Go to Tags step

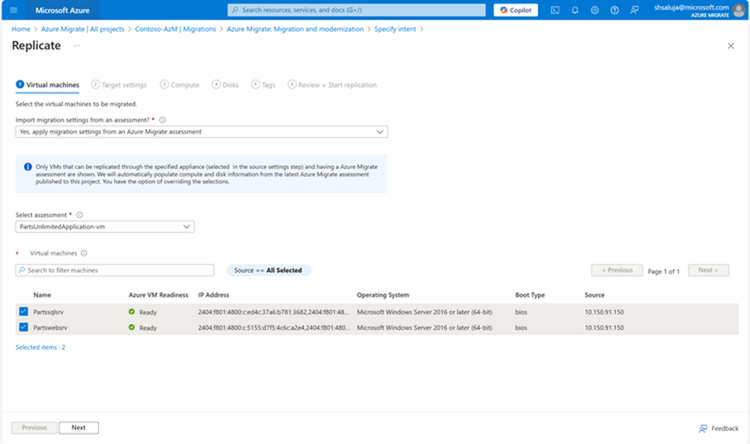click(x=263, y=85)
